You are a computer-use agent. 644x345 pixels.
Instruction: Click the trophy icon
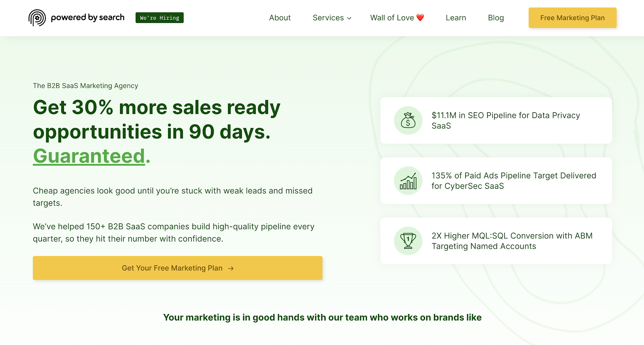[408, 241]
